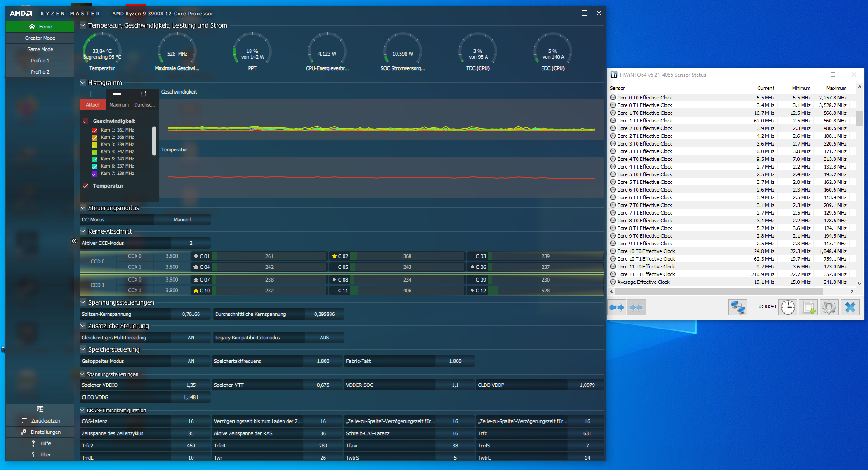This screenshot has width=868, height=470.
Task: Click the Zurücksetzen button
Action: coord(40,421)
